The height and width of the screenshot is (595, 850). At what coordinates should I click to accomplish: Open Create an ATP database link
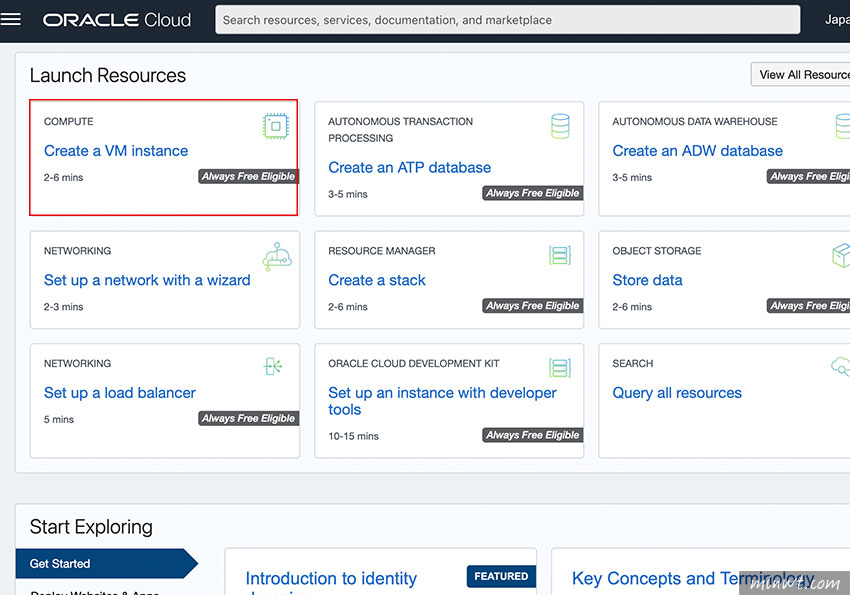point(409,167)
